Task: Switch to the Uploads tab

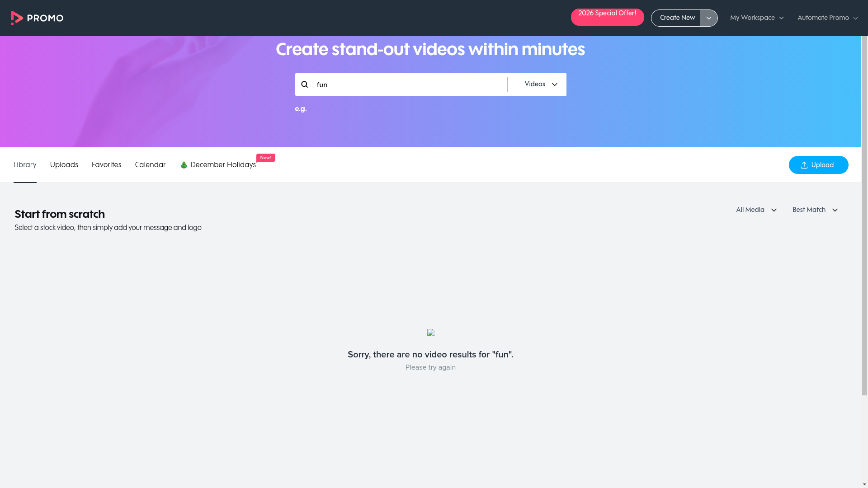Action: pyautogui.click(x=64, y=165)
